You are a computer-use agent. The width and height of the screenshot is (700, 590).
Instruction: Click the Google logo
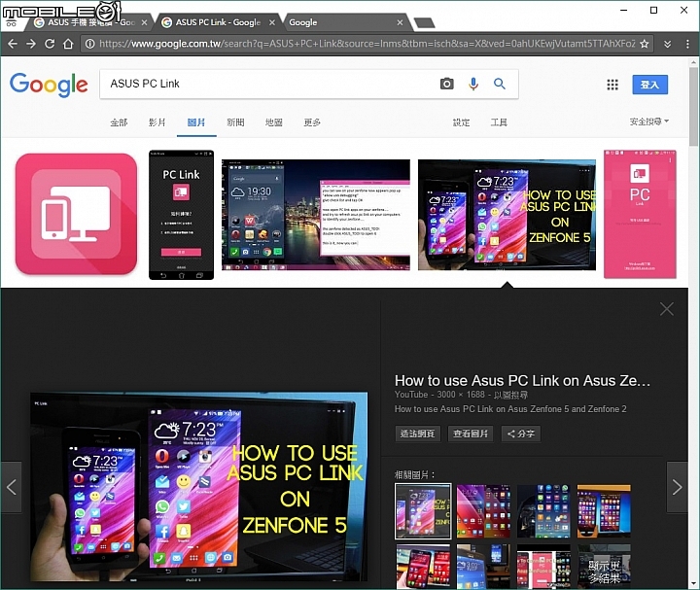[x=49, y=85]
